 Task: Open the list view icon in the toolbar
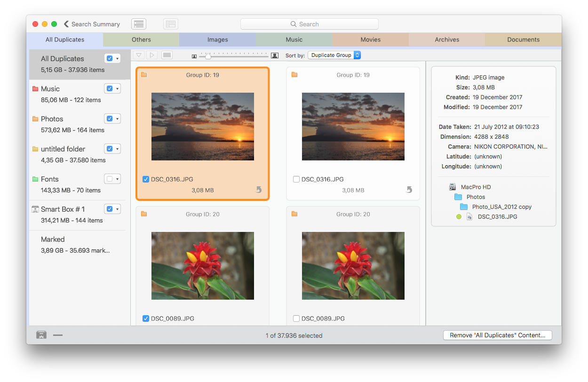[138, 24]
